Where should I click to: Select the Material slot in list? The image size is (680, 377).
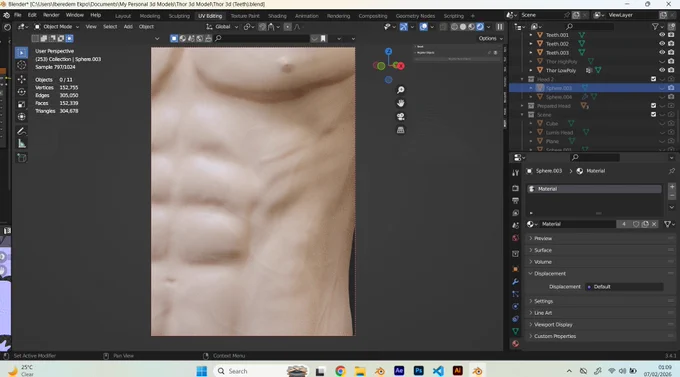(594, 189)
